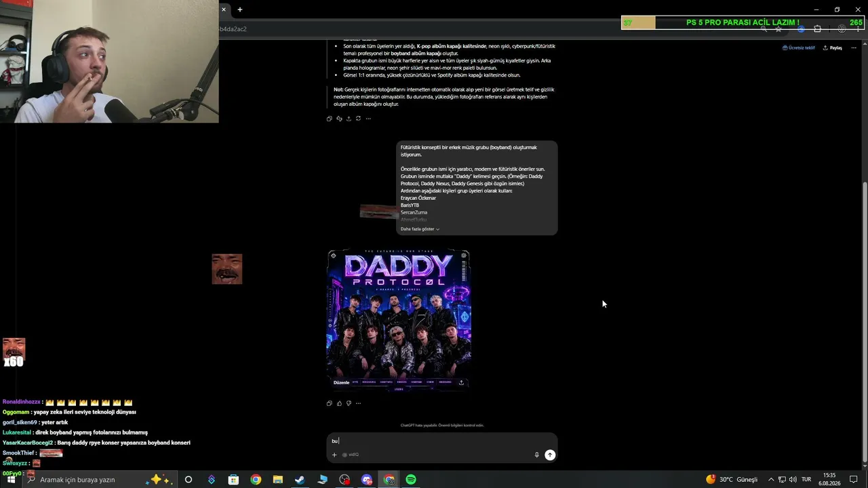Open File Explorer from the taskbar
868x488 pixels.
[277, 479]
